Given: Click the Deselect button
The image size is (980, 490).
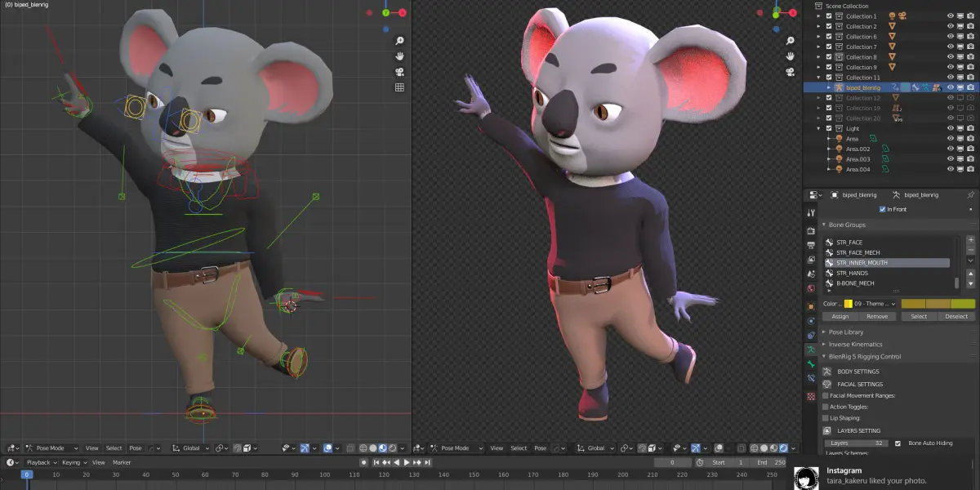Looking at the screenshot, I should tap(956, 316).
